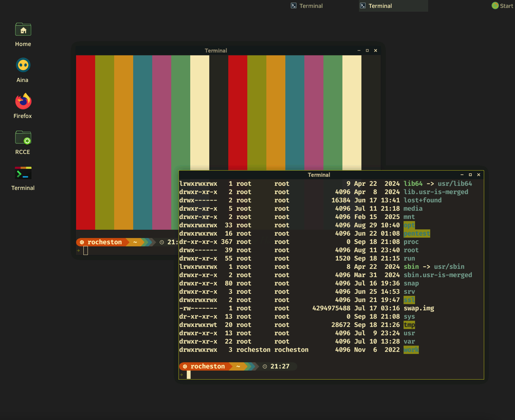This screenshot has height=420, width=515.
Task: Open the Home folder desktop icon
Action: (x=23, y=30)
